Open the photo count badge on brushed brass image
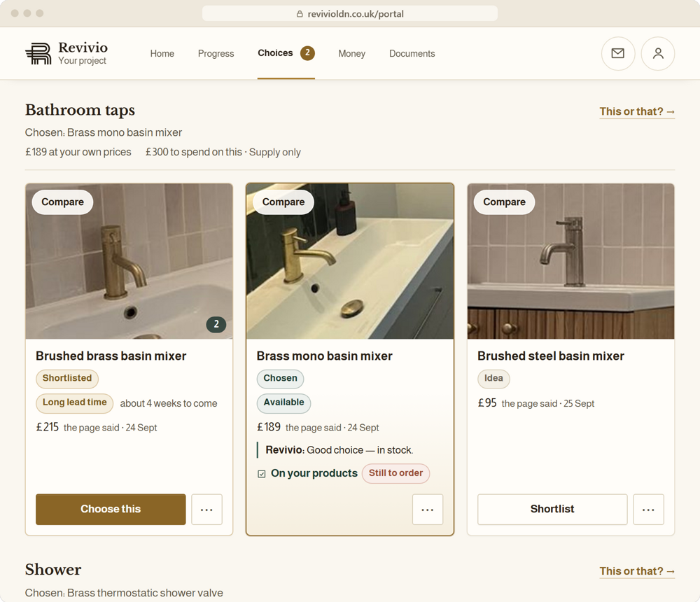Image resolution: width=700 pixels, height=602 pixels. coord(216,324)
